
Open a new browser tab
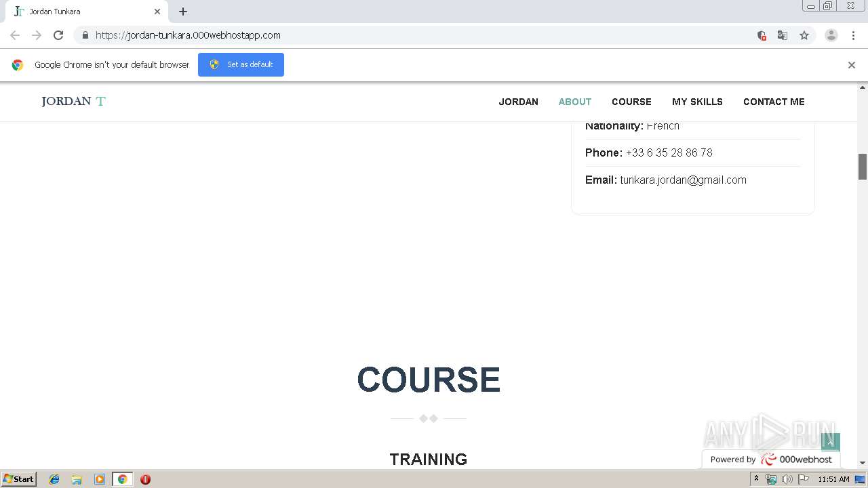tap(183, 12)
